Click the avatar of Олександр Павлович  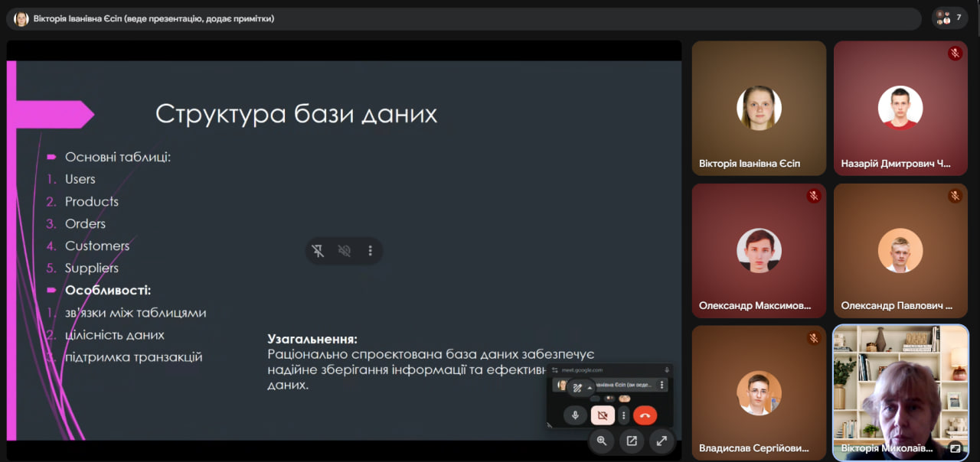[x=900, y=250]
